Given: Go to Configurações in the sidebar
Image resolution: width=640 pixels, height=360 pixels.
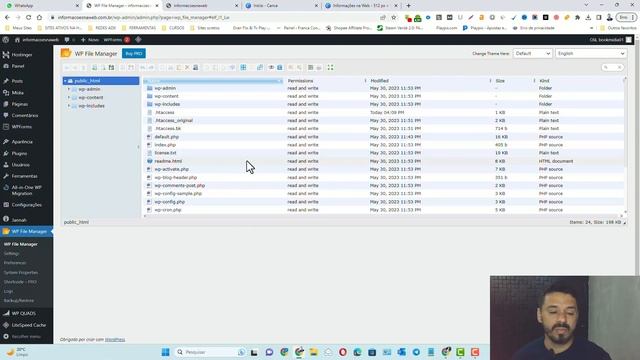Looking at the screenshot, I should click(27, 204).
